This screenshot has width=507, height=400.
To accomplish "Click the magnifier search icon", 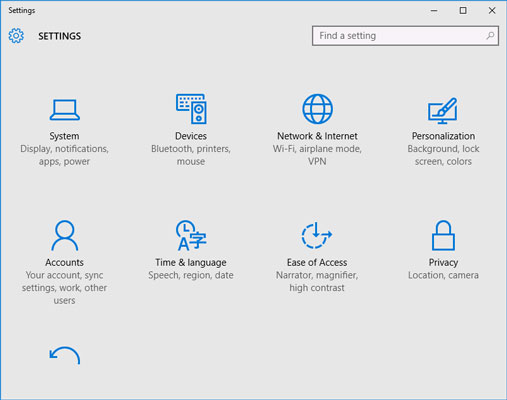I will [490, 35].
